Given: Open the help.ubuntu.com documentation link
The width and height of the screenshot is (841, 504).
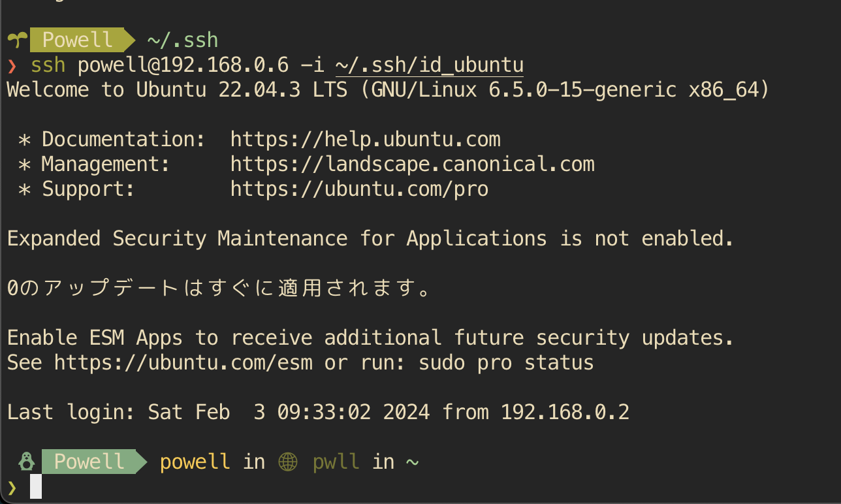Looking at the screenshot, I should (x=365, y=139).
